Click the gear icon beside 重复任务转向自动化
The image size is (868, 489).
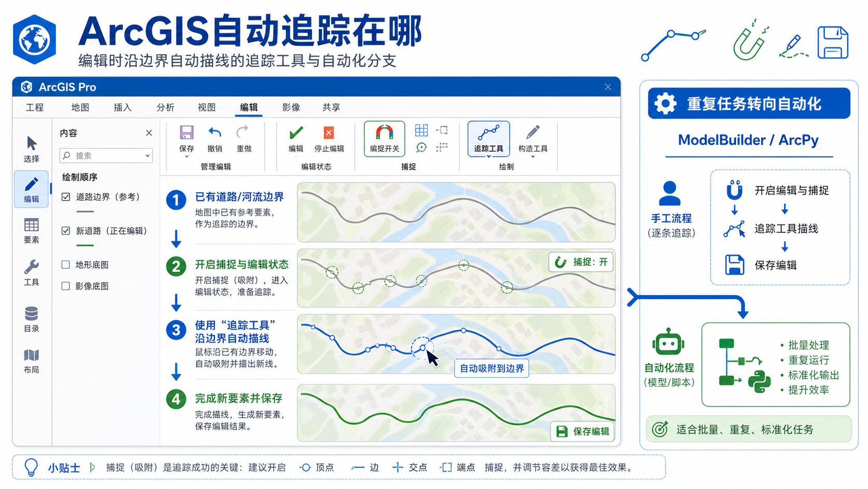point(666,103)
